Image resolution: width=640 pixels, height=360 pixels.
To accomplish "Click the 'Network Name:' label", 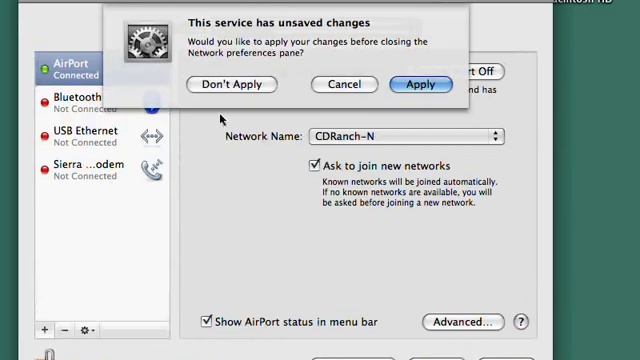I will 264,136.
